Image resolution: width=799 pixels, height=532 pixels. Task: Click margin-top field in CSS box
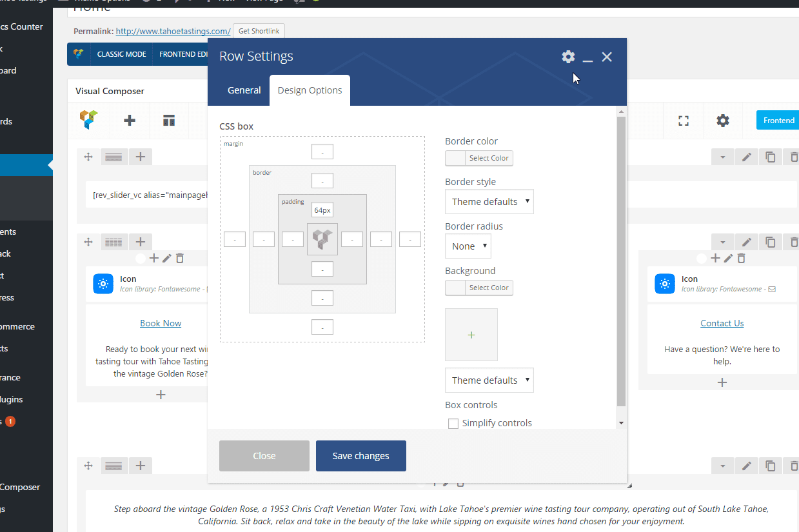(x=322, y=152)
